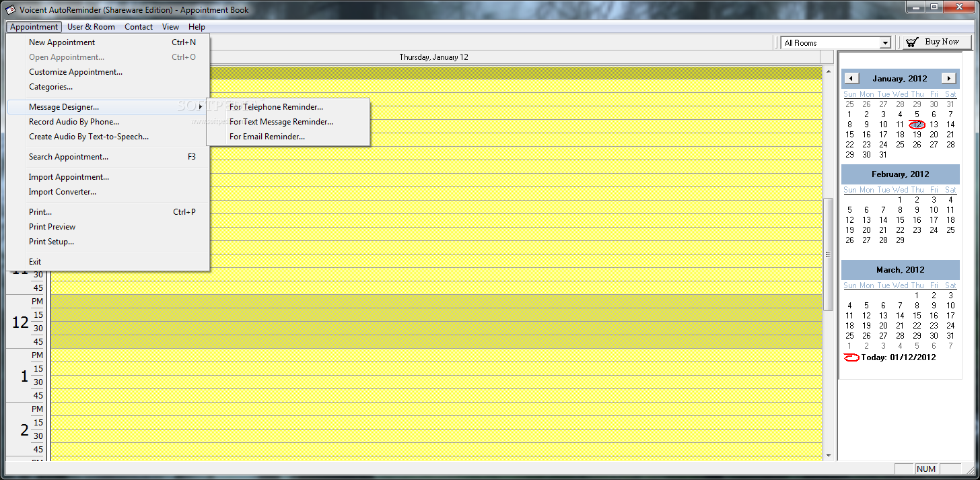Click the Buy Now button
The image size is (980, 480).
(937, 42)
